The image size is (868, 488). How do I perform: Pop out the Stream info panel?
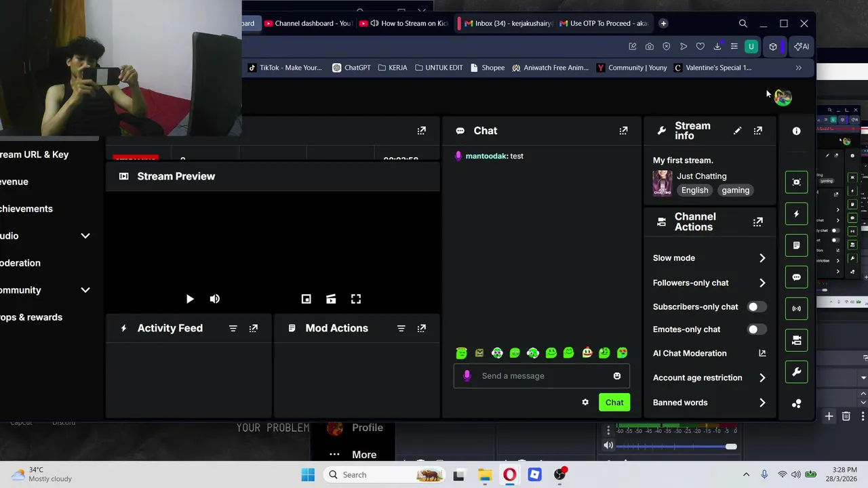[x=757, y=131]
